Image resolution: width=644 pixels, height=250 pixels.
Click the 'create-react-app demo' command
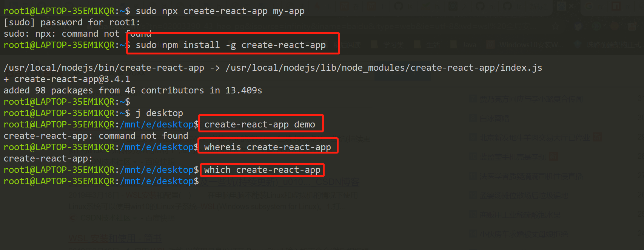click(x=260, y=124)
